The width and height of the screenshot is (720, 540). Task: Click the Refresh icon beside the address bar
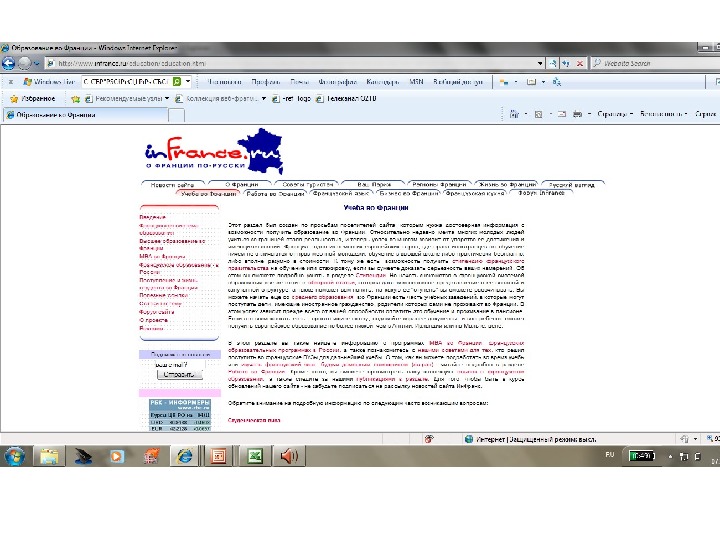[566, 63]
